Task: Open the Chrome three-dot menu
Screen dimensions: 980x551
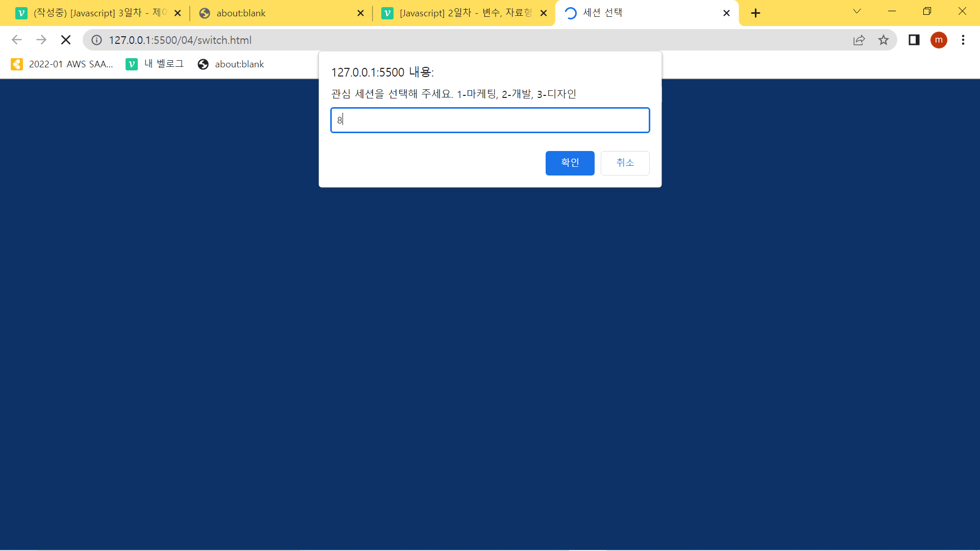Action: click(963, 40)
